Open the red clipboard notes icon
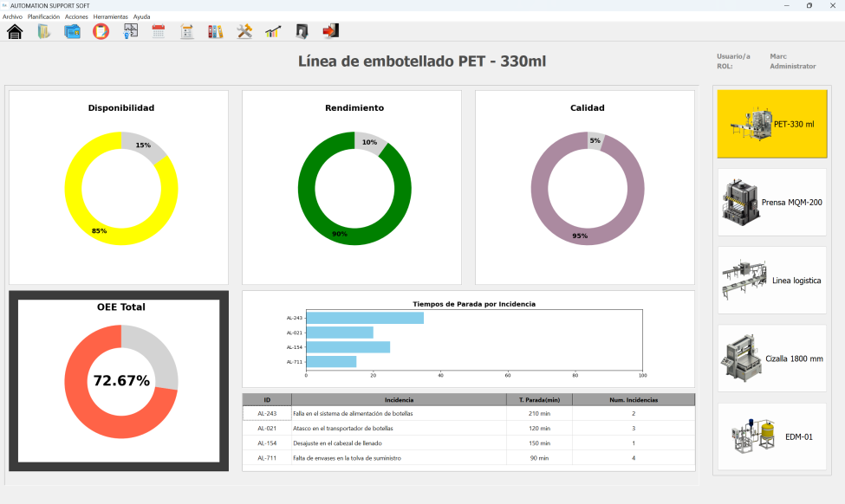The image size is (845, 504). pyautogui.click(x=101, y=32)
